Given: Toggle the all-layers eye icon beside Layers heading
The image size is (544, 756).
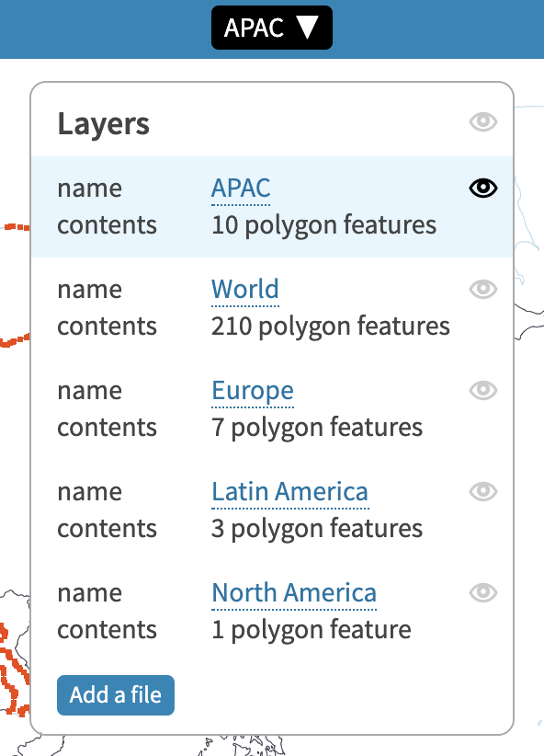Looking at the screenshot, I should (x=482, y=121).
